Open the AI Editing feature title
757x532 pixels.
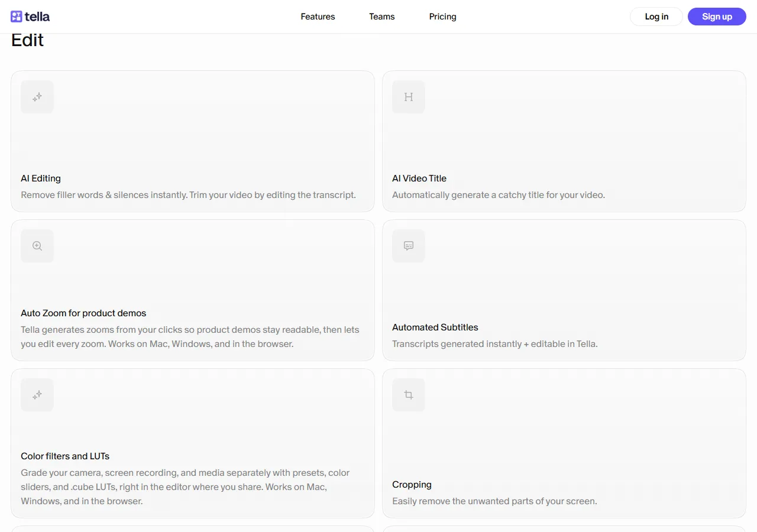pos(41,179)
